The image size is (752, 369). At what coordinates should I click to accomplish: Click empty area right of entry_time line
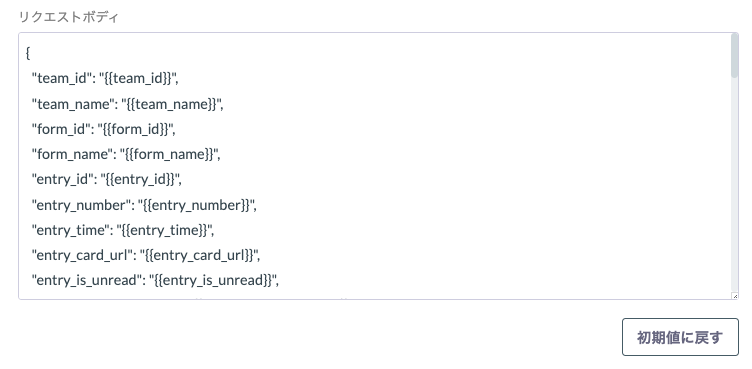coord(470,230)
